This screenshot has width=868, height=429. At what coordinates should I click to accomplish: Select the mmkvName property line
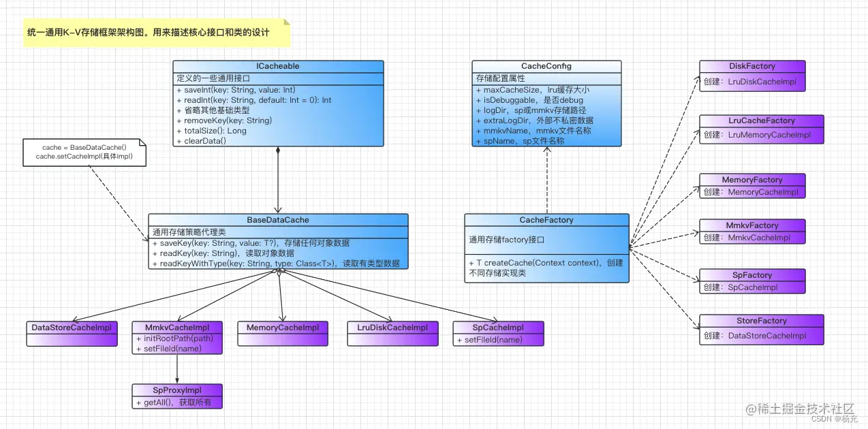pos(533,131)
